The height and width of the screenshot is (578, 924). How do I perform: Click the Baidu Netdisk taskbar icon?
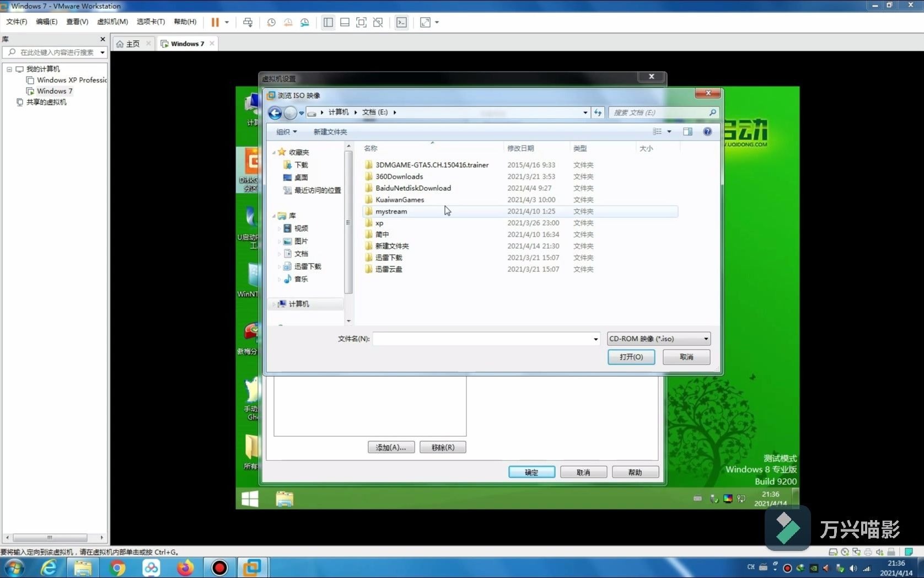[151, 568]
